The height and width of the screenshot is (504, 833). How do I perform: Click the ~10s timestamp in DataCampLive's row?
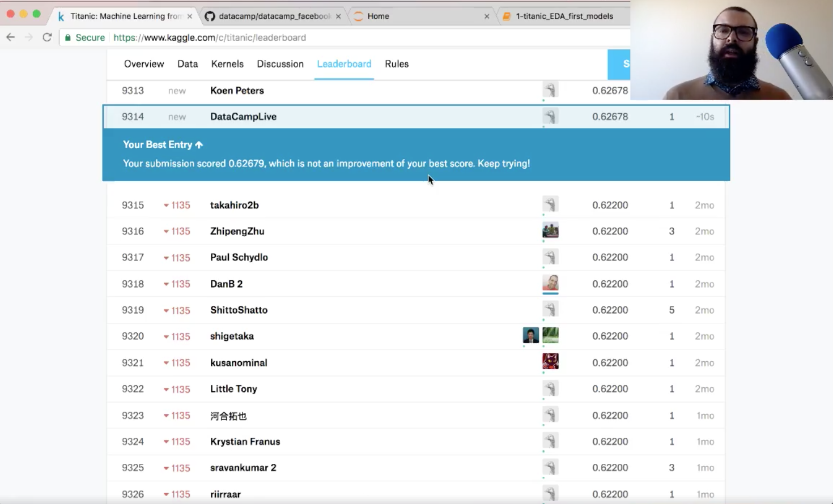tap(705, 117)
